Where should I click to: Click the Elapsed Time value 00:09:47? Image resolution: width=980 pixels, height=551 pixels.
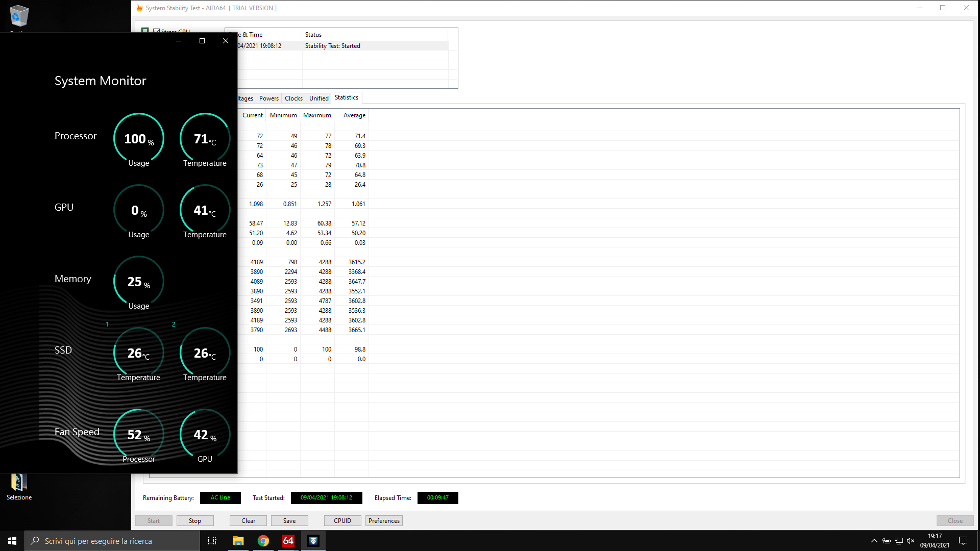click(x=437, y=498)
